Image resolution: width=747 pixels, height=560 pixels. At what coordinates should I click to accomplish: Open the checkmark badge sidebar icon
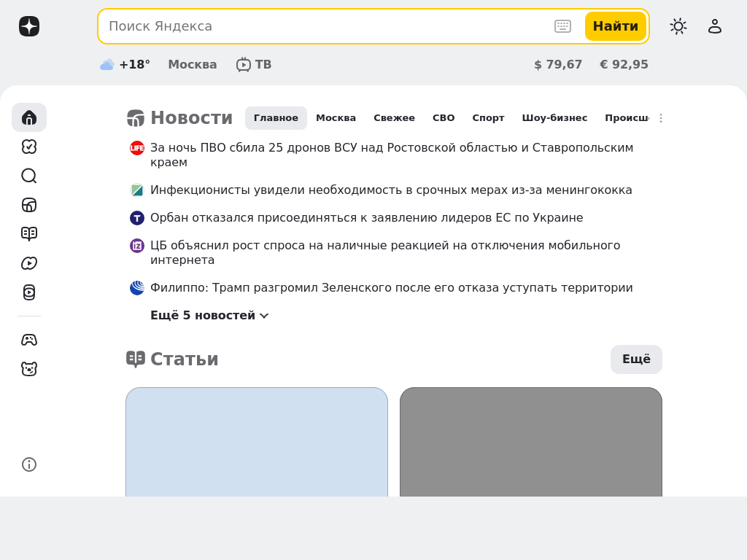[x=29, y=147]
